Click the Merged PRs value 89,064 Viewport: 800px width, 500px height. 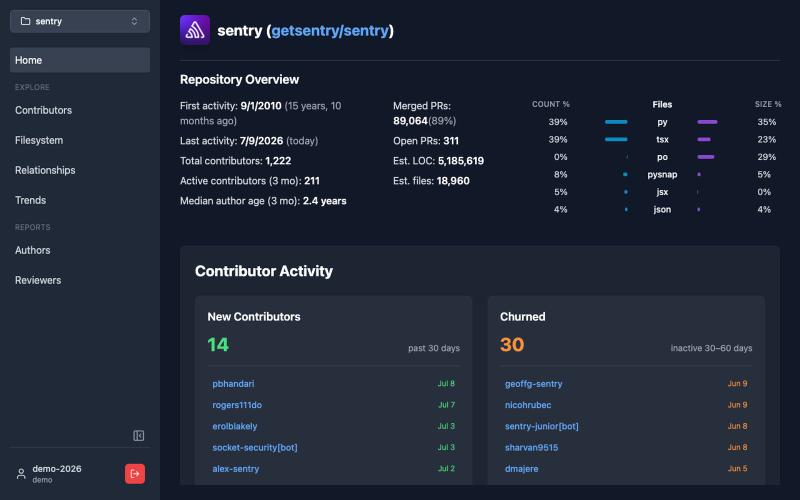(x=410, y=121)
